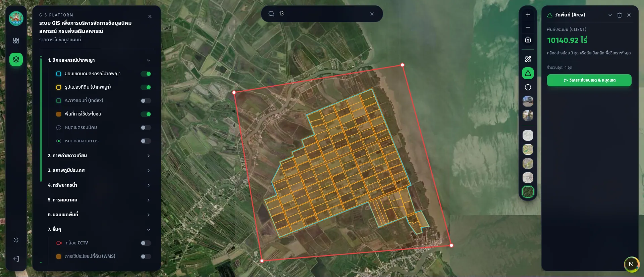Disable the พื้นที่การใช้ประโยชน์ layer toggle
644x277 pixels.
[146, 114]
